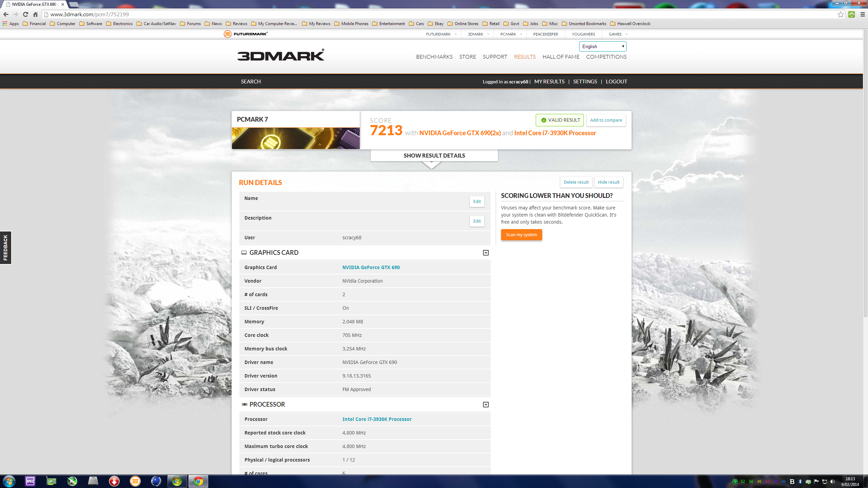Open the red download arrow taskbar app
Image resolution: width=868 pixels, height=488 pixels.
pyautogui.click(x=114, y=481)
